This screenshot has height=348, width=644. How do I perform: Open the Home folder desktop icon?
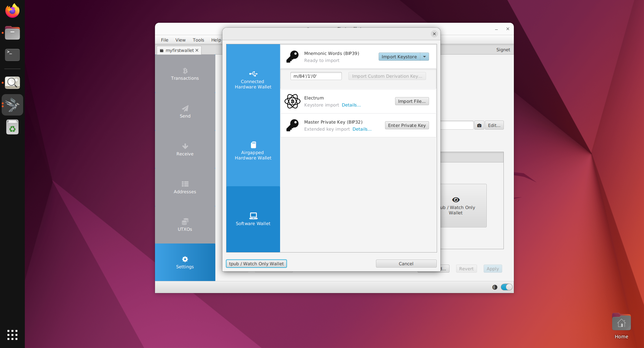coord(621,326)
